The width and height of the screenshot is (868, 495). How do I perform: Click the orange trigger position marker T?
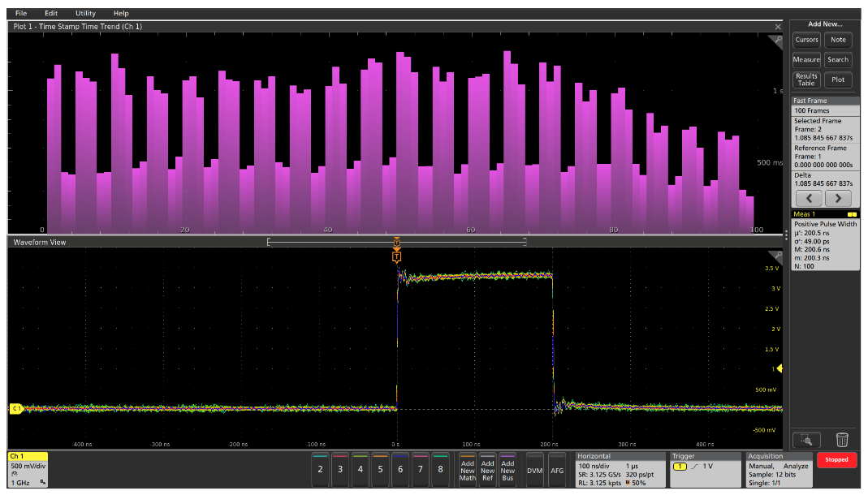tap(396, 256)
